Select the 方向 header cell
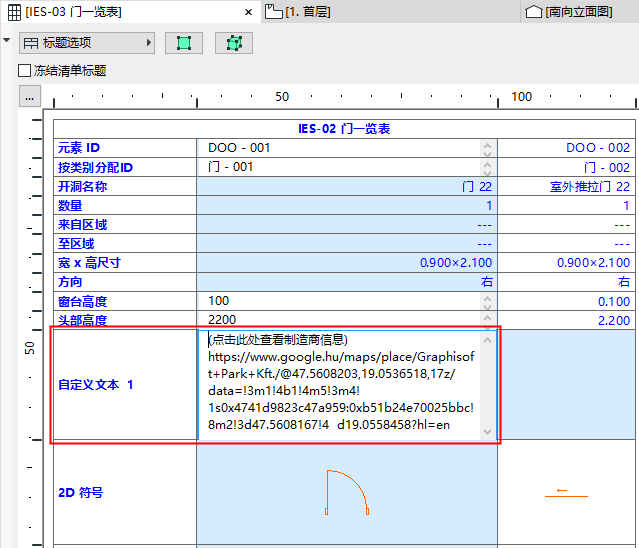Image resolution: width=639 pixels, height=548 pixels. click(125, 282)
